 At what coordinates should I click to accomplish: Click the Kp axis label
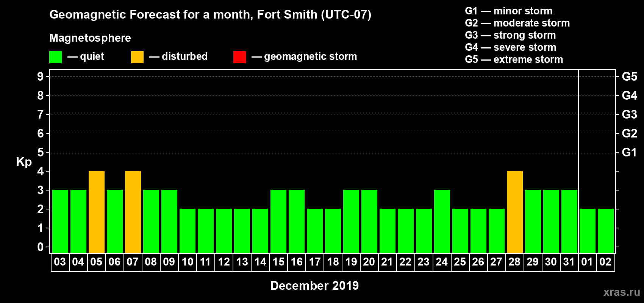coord(24,162)
